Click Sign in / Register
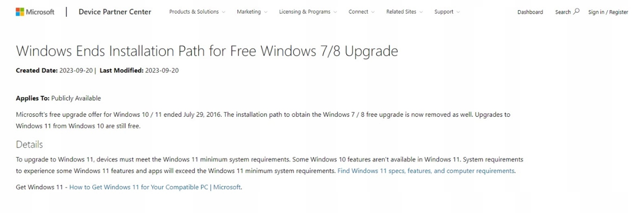This screenshot has height=213, width=644. click(608, 12)
